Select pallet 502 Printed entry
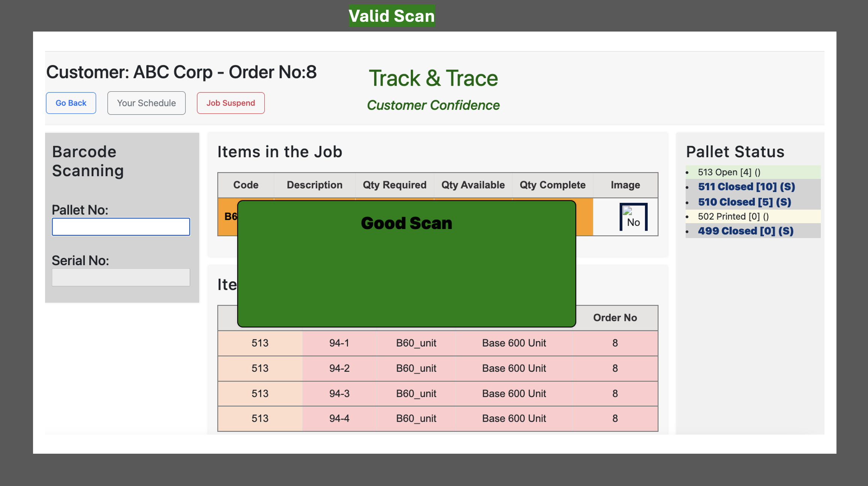 [733, 216]
